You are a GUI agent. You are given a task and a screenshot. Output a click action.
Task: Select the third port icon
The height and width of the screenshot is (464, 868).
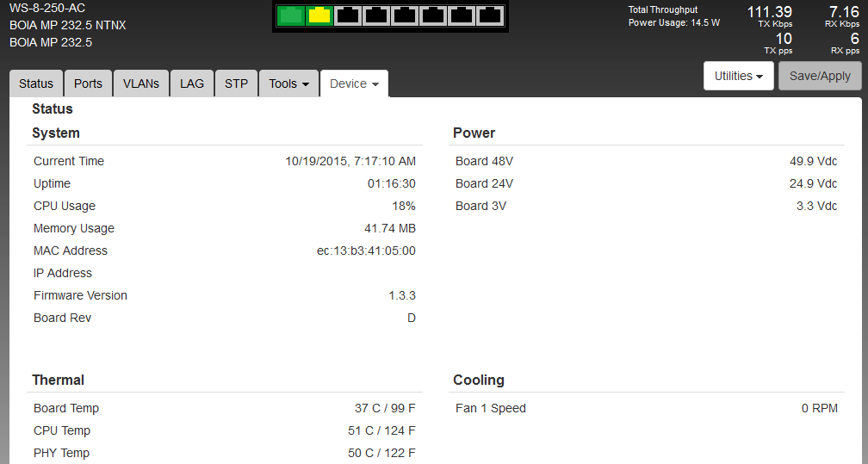click(x=349, y=15)
